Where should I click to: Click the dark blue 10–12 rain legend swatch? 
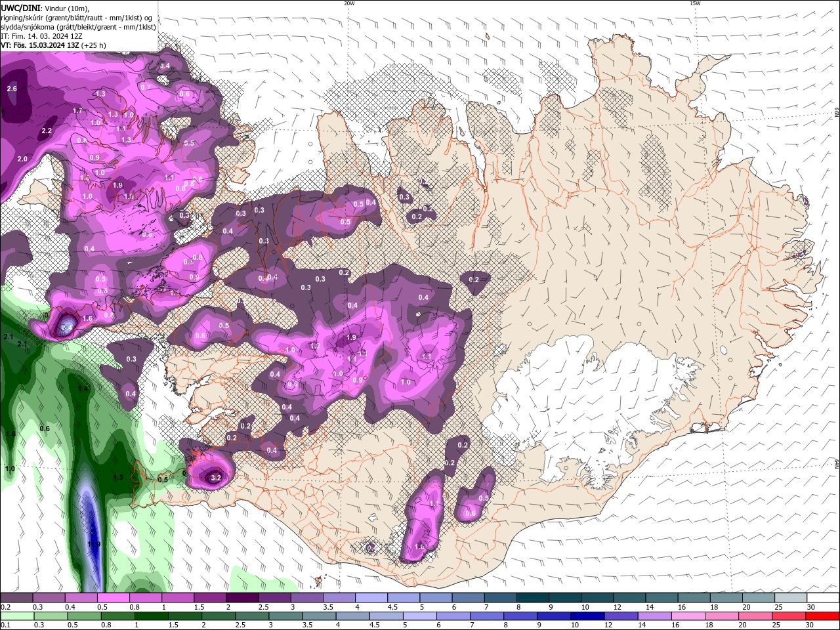(586, 616)
